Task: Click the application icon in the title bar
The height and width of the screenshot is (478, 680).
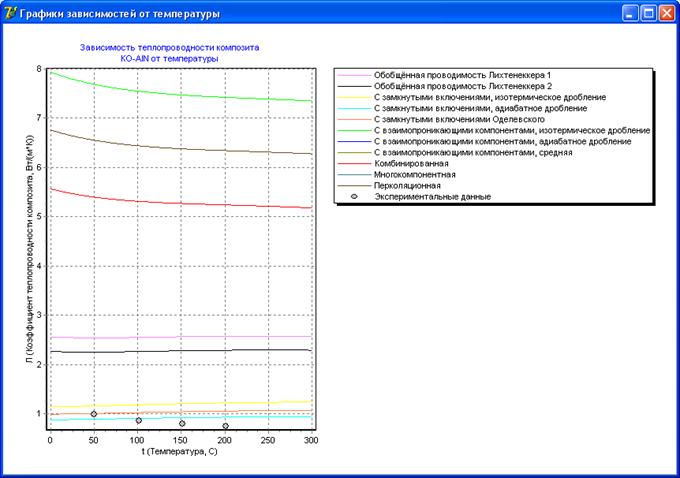Action: pyautogui.click(x=10, y=13)
